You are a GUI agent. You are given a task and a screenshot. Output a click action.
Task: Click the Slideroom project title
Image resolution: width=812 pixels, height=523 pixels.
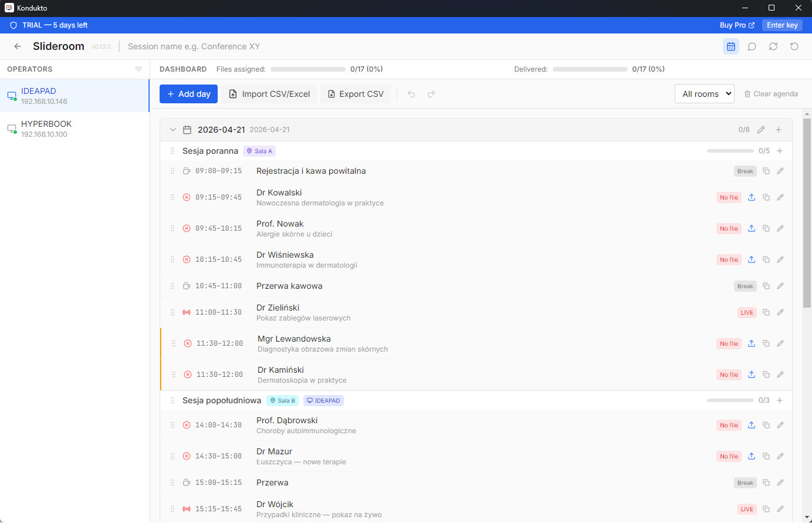pos(59,46)
